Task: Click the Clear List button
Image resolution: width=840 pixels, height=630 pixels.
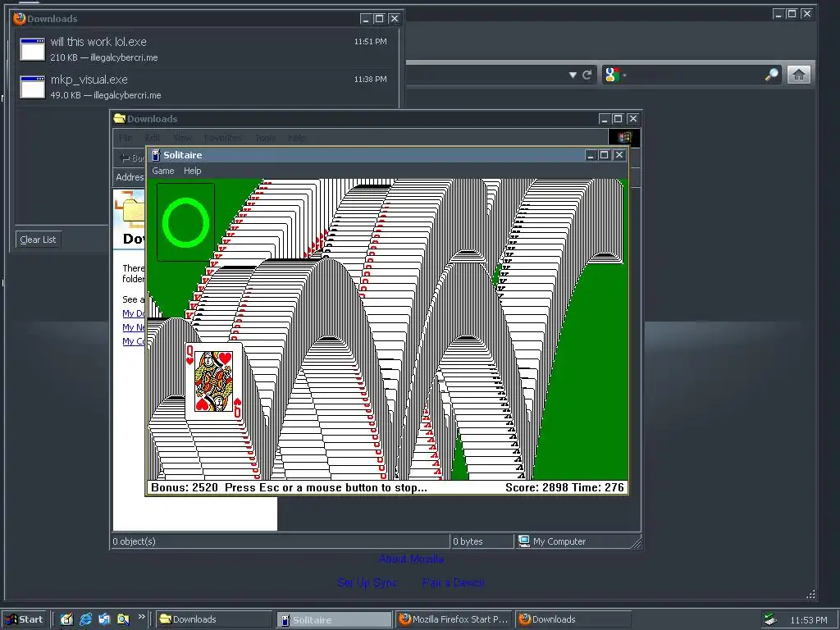Action: [x=38, y=240]
